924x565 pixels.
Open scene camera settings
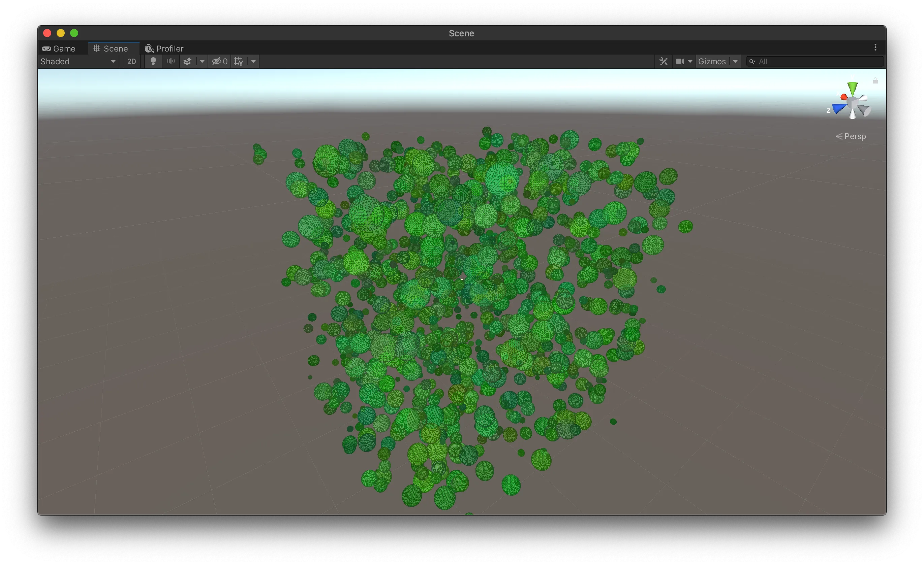684,61
